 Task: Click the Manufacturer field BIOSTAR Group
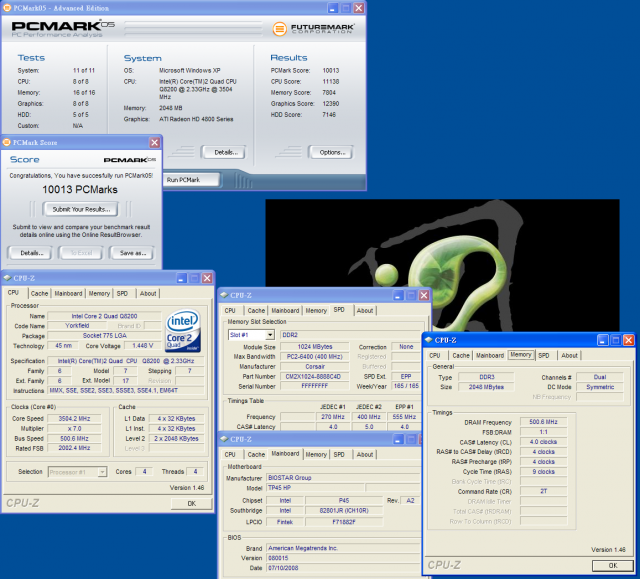tap(343, 478)
